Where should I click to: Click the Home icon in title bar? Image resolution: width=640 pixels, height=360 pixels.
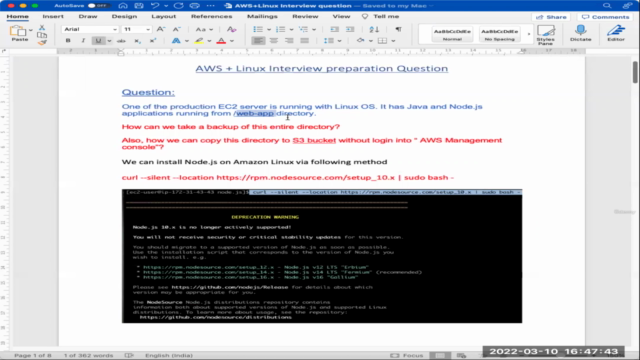(x=123, y=6)
